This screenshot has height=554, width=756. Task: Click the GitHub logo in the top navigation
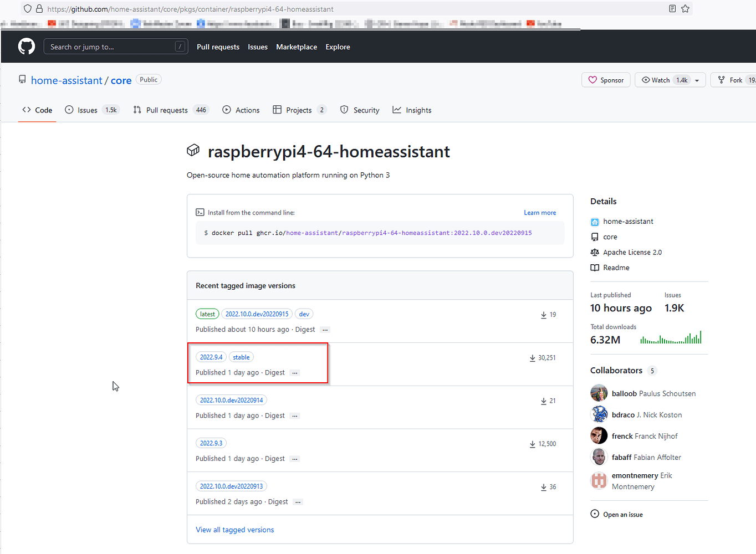pos(26,47)
